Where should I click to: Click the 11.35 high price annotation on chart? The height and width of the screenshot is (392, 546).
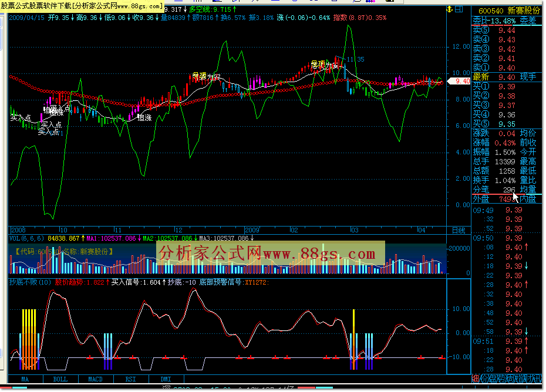coord(356,59)
